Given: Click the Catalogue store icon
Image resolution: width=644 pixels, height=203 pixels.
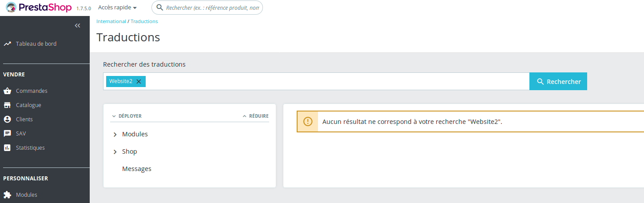Looking at the screenshot, I should pos(7,105).
